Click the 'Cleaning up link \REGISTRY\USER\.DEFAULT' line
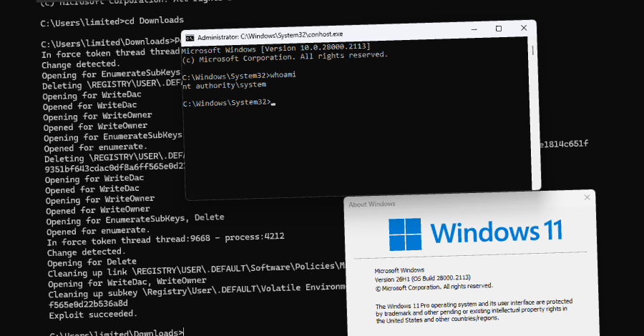644x336 pixels. point(196,270)
